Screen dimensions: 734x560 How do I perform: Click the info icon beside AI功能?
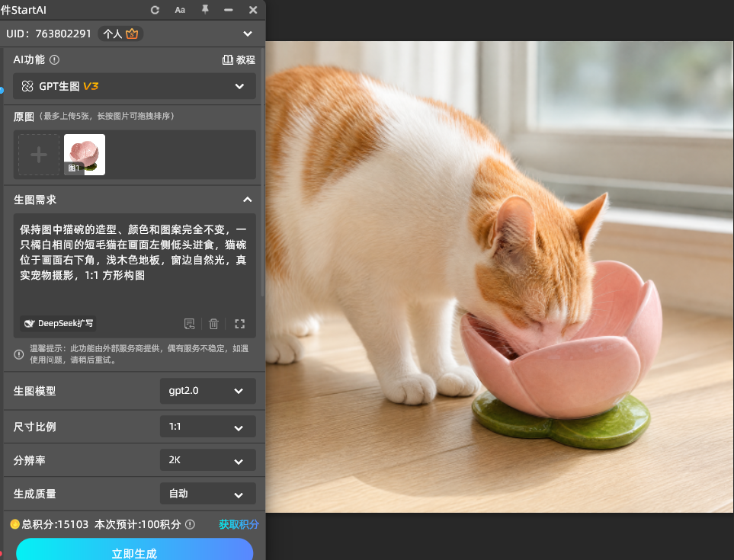click(x=54, y=60)
